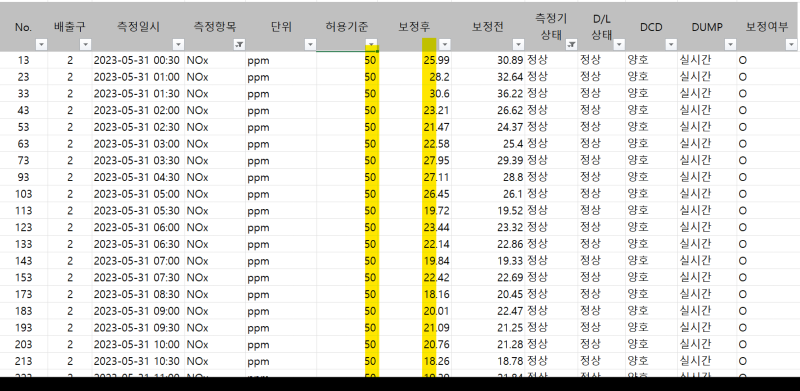Click the date cell 2023-05-31 04:30
The height and width of the screenshot is (391, 800).
[138, 177]
